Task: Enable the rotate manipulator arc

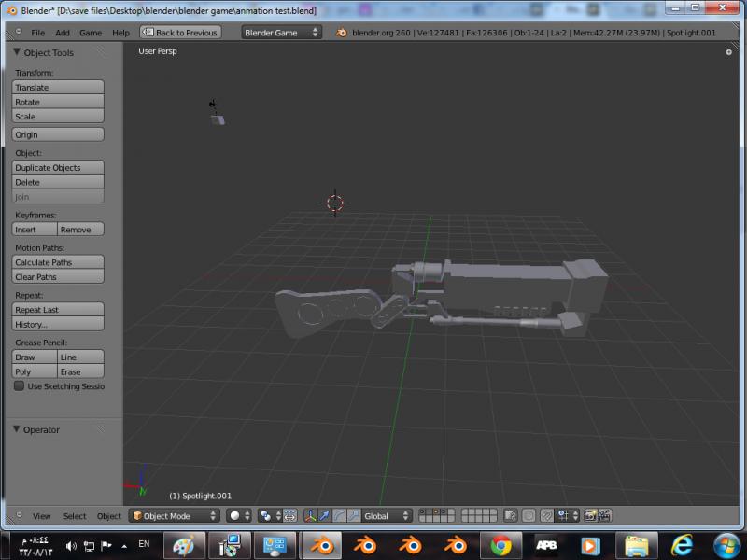Action: coord(339,516)
